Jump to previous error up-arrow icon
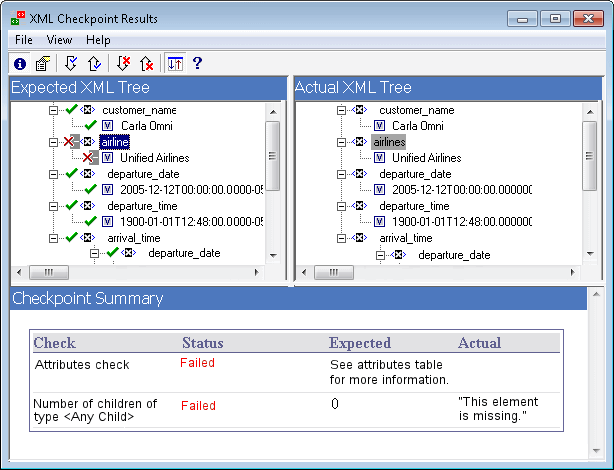614x470 pixels. tap(146, 64)
